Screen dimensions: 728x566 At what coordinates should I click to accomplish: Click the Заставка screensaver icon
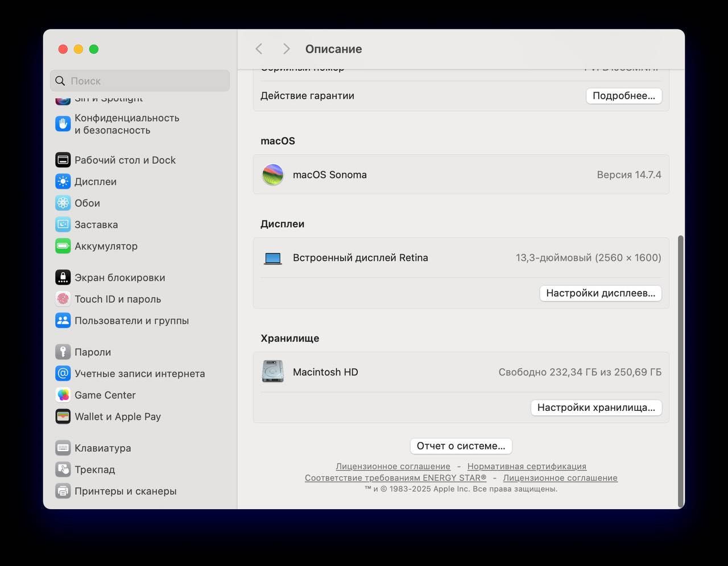(63, 224)
